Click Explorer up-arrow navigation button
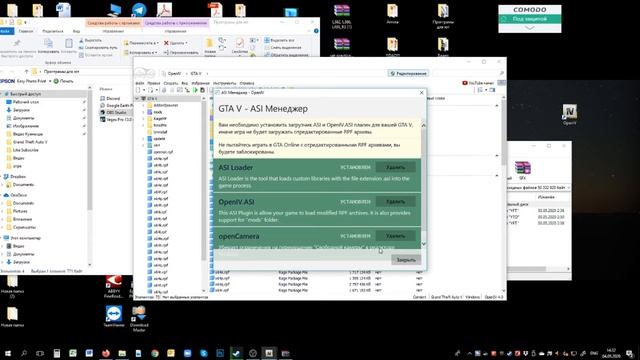This screenshot has height=360, width=640. coord(27,71)
